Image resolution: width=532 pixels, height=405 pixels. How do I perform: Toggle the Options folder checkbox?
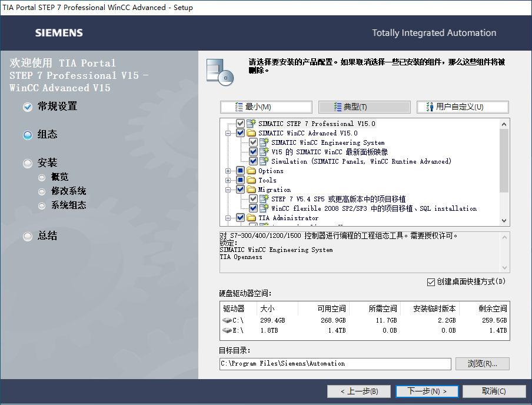pyautogui.click(x=240, y=171)
